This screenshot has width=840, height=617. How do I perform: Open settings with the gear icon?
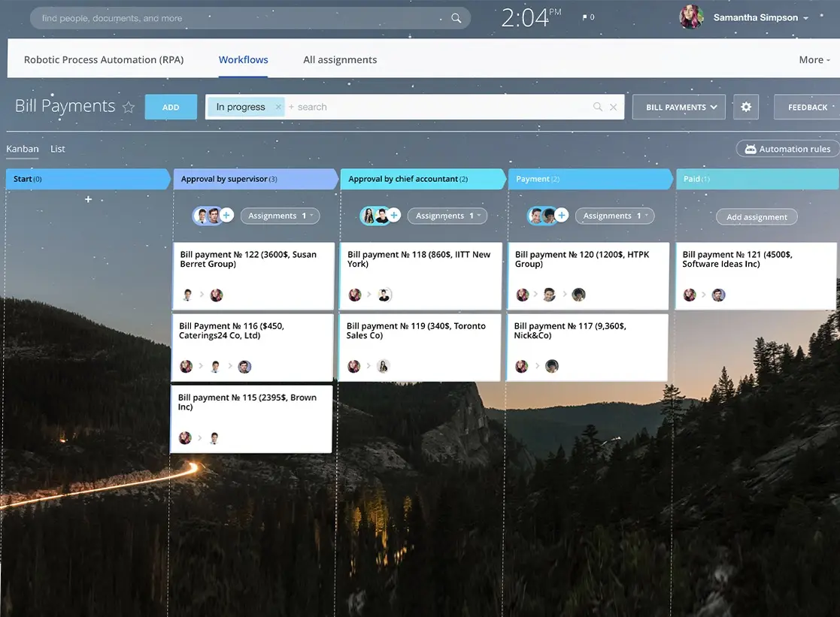[x=746, y=107]
